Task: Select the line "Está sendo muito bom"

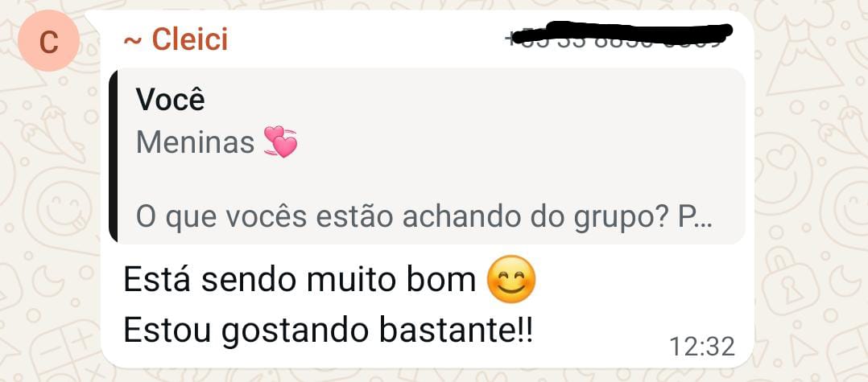Action: click(299, 280)
